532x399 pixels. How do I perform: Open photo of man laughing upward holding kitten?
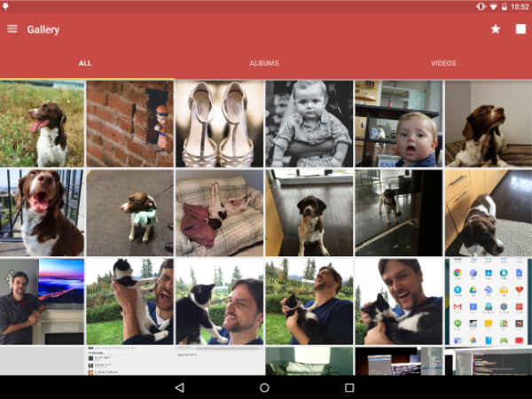[309, 301]
